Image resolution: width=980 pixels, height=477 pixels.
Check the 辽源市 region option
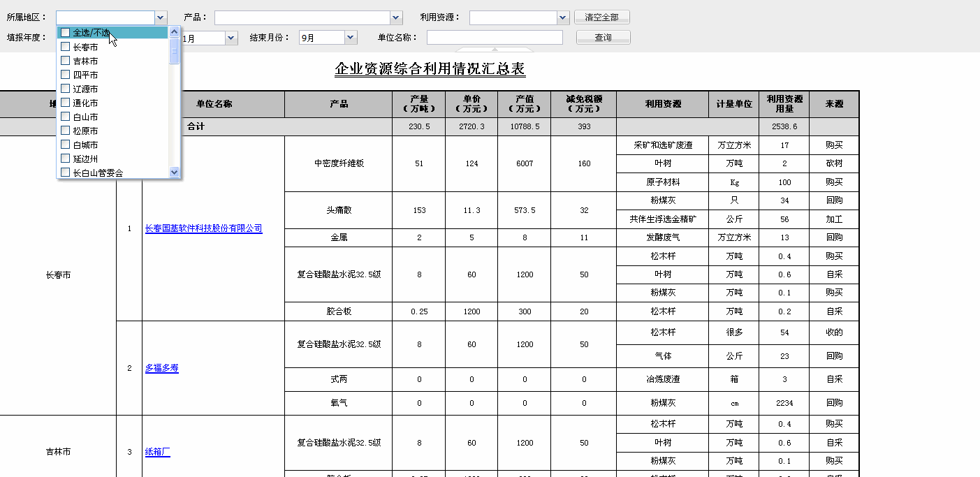pos(65,89)
